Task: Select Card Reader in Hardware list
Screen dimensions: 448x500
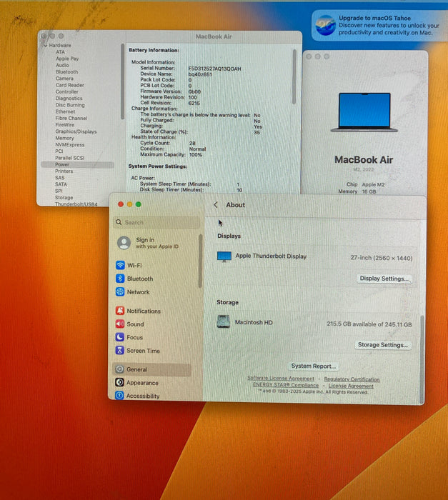Action: click(70, 85)
